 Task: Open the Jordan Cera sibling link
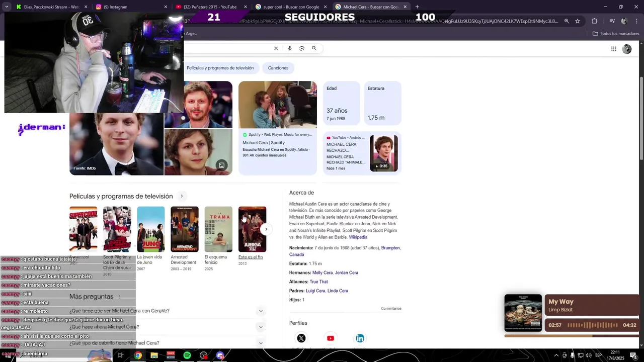pyautogui.click(x=347, y=273)
